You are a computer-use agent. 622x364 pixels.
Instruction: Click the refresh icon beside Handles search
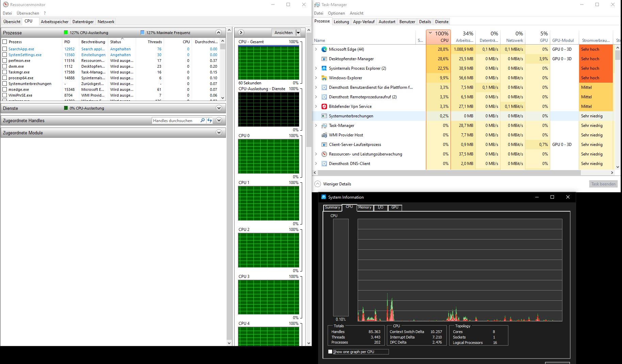click(210, 120)
